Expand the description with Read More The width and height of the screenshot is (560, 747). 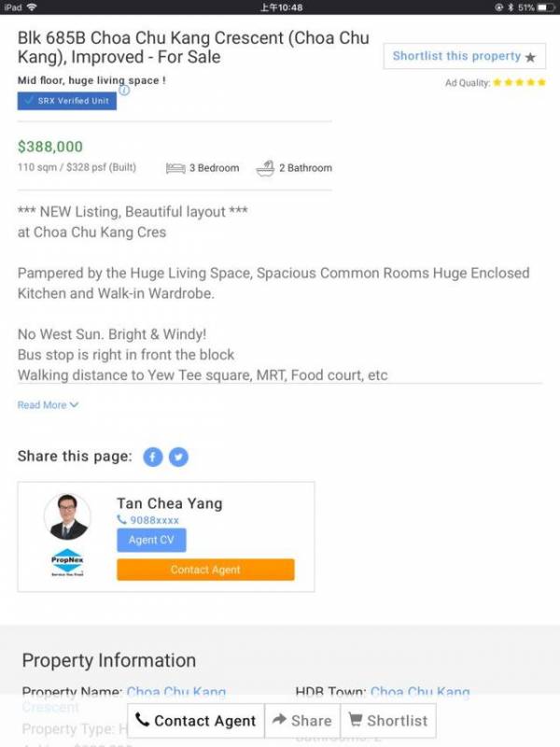pyautogui.click(x=48, y=405)
